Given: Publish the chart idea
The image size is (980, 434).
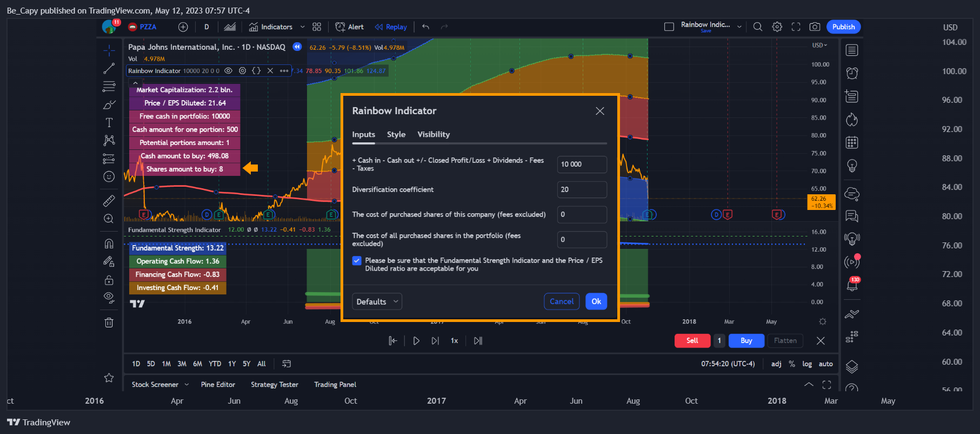Looking at the screenshot, I should (843, 27).
